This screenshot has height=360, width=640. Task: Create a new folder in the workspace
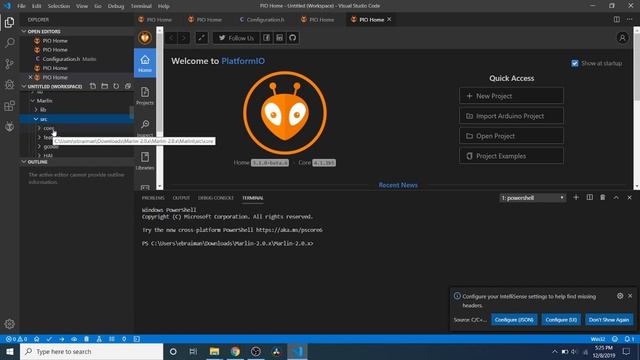click(104, 86)
